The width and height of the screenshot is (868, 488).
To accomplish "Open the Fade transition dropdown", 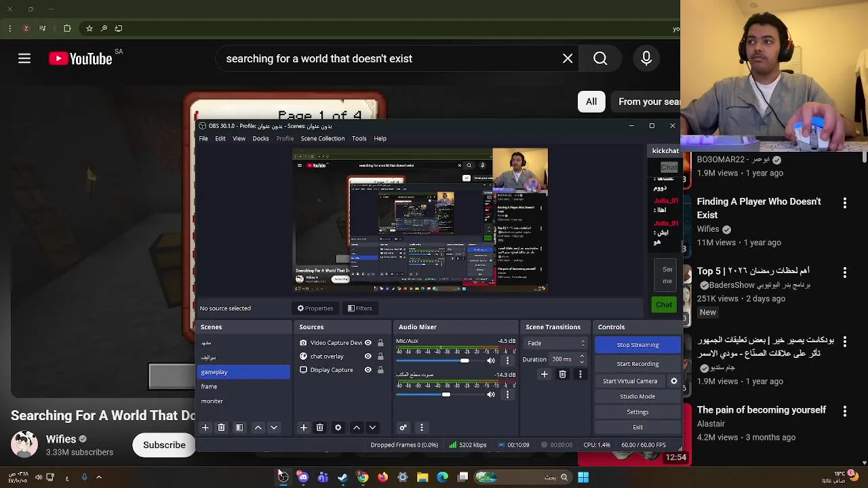I will (556, 343).
